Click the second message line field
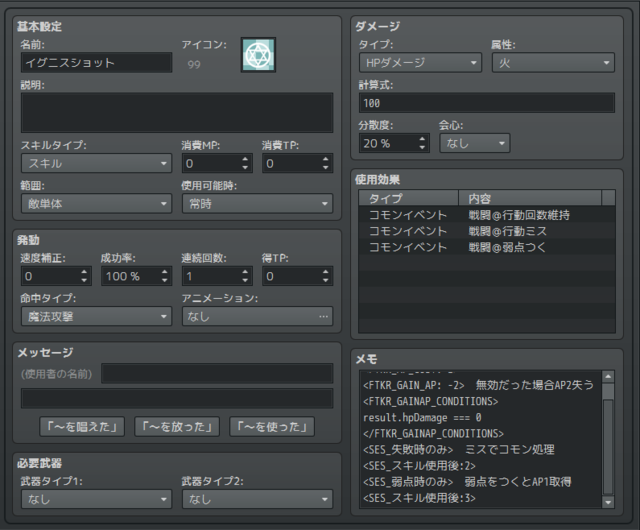Screen dimensions: 640x530 [177, 399]
